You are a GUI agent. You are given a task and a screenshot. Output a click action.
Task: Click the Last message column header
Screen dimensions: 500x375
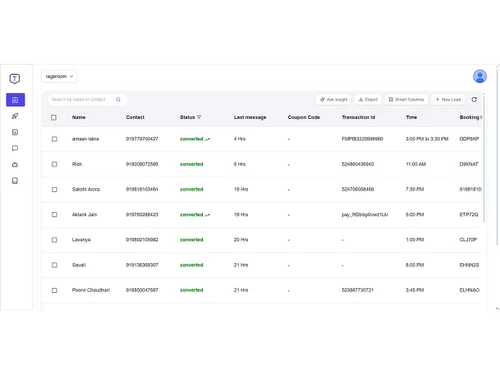coord(250,117)
